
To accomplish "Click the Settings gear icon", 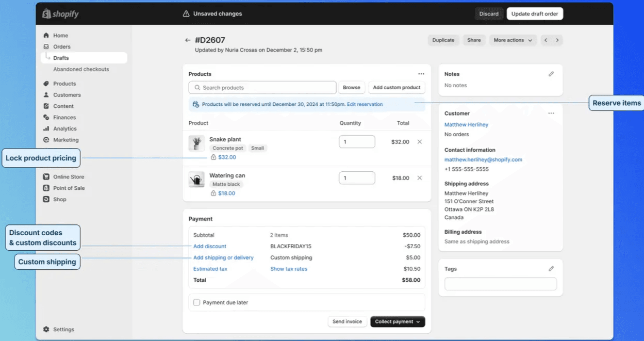I will [x=46, y=330].
